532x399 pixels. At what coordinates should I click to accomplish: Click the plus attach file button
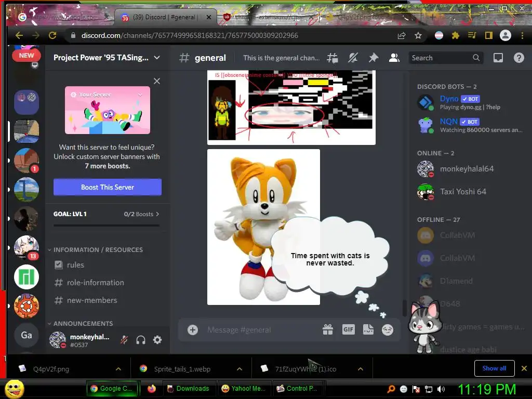point(193,329)
